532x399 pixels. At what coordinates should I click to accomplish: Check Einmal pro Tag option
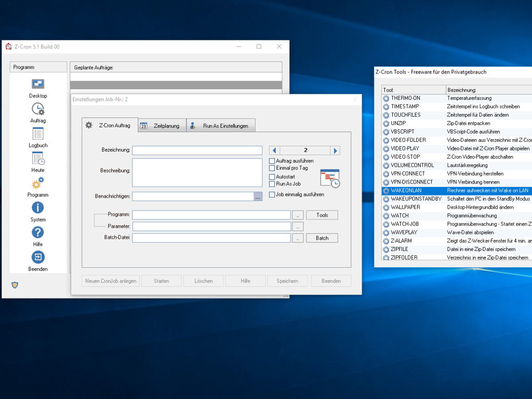273,168
